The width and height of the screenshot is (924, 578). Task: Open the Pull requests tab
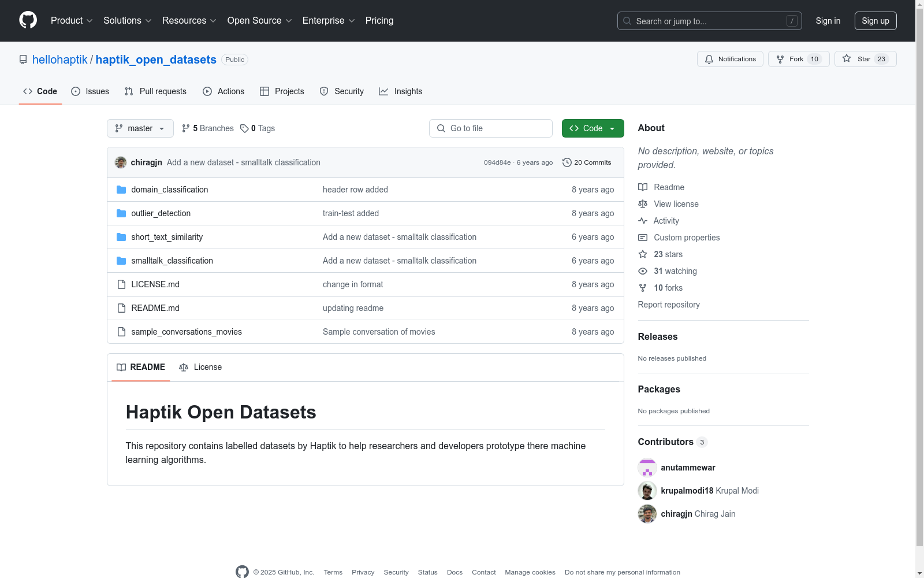tap(155, 91)
